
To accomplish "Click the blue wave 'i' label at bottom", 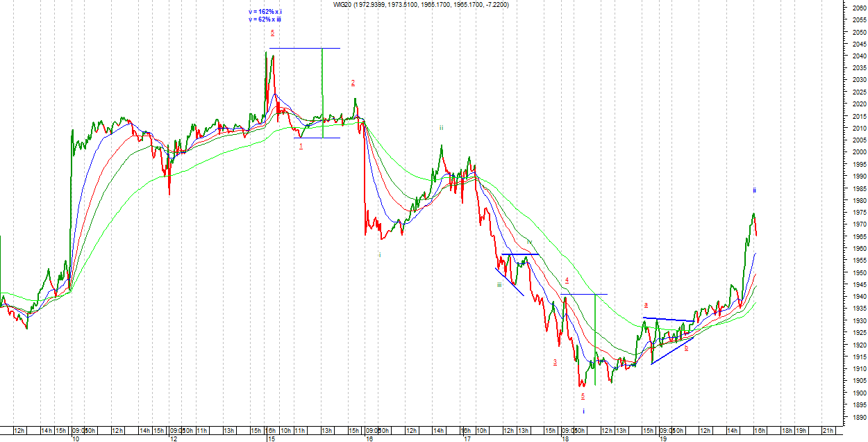I will pyautogui.click(x=583, y=411).
